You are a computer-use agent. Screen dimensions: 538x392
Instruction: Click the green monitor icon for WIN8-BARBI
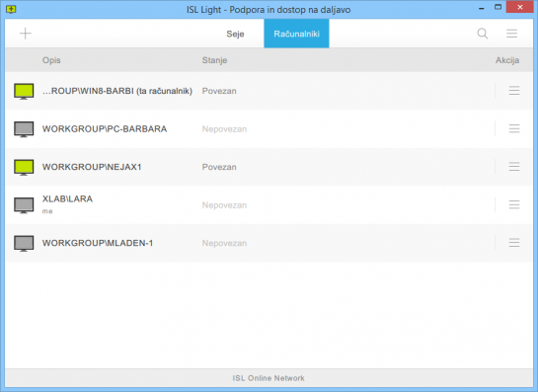[24, 91]
